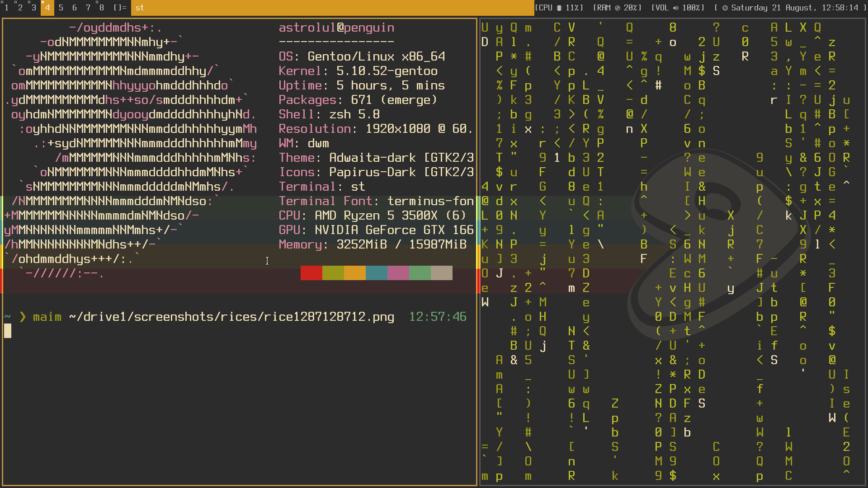Click the orange neofetch color block
The image size is (868, 488).
tap(354, 273)
